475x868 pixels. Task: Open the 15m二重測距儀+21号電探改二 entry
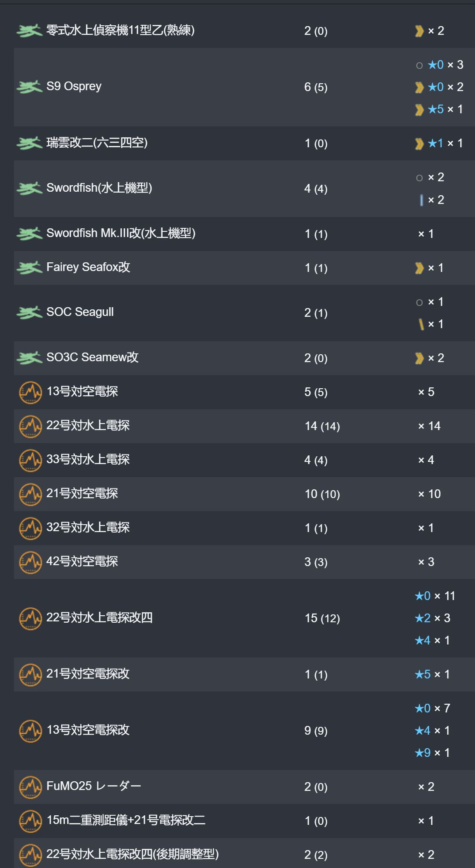pyautogui.click(x=244, y=821)
